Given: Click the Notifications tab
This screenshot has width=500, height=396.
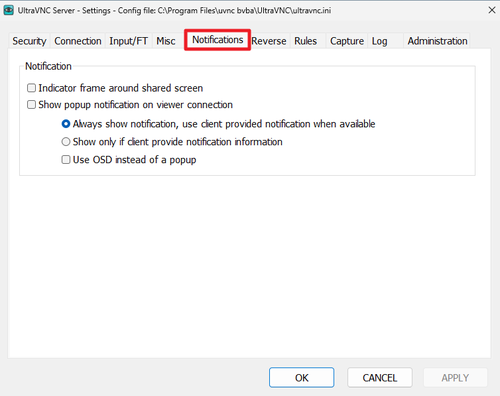Looking at the screenshot, I should pyautogui.click(x=217, y=40).
